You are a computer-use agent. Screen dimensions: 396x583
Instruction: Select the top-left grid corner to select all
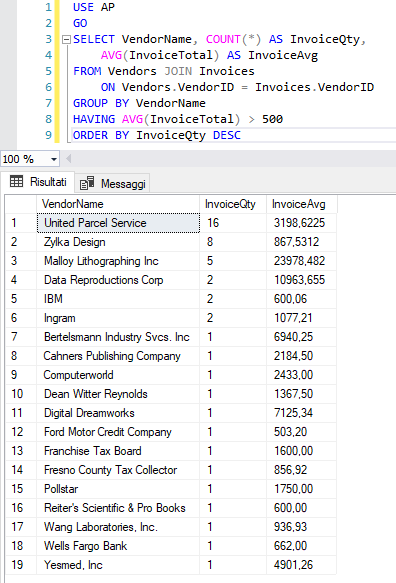pyautogui.click(x=21, y=204)
